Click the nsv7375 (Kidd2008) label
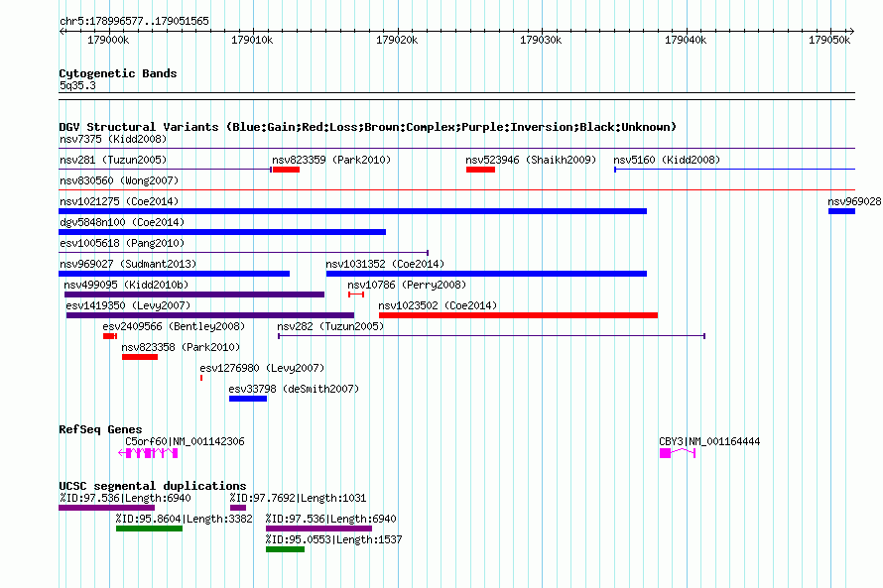This screenshot has width=883, height=588. point(113,139)
